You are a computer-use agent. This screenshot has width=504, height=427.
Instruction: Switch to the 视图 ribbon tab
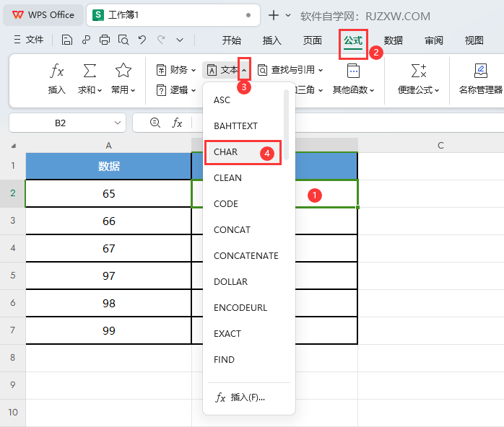click(474, 40)
